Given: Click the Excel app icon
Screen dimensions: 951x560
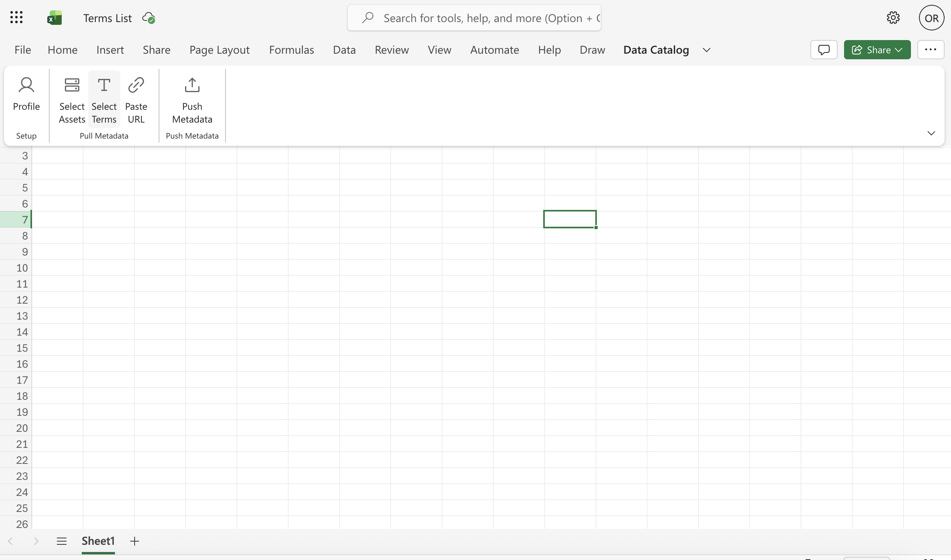Looking at the screenshot, I should (54, 18).
